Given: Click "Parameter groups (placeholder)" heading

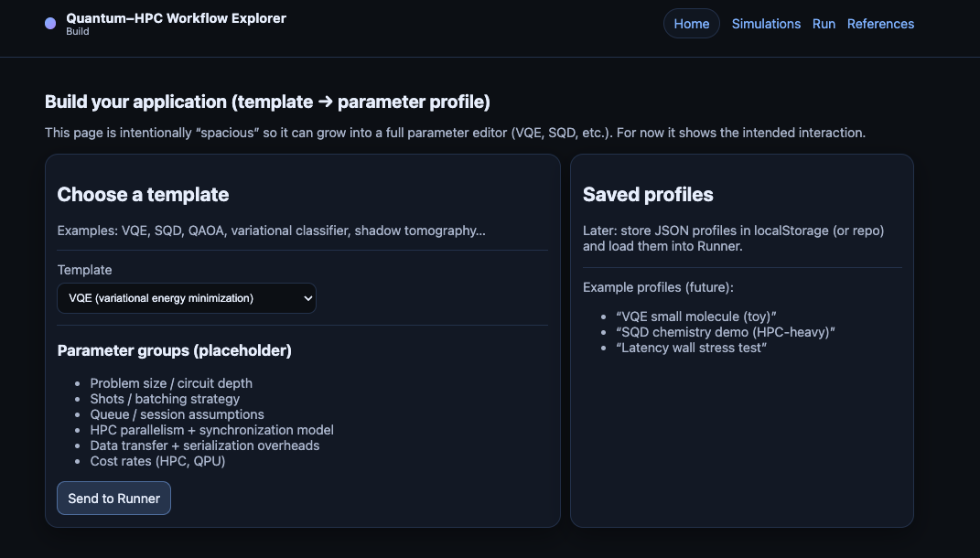Looking at the screenshot, I should (x=173, y=349).
